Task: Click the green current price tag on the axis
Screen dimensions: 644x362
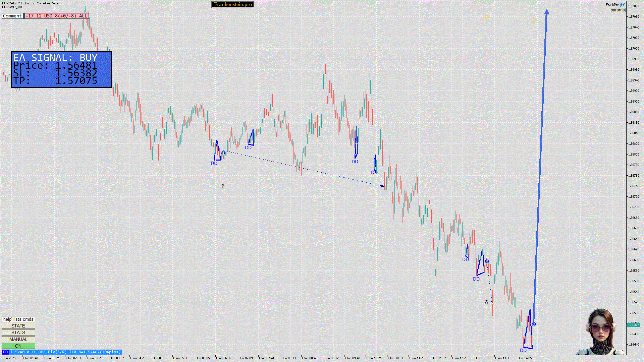Action: [634, 325]
